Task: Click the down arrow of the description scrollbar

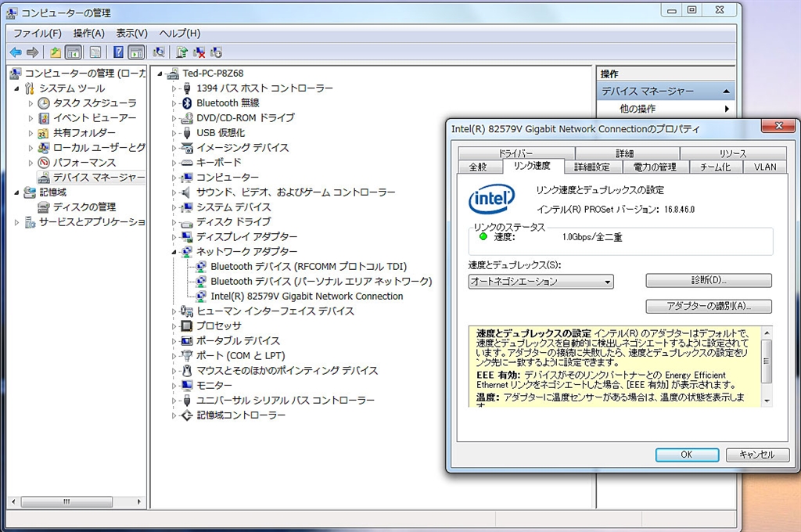Action: [767, 401]
